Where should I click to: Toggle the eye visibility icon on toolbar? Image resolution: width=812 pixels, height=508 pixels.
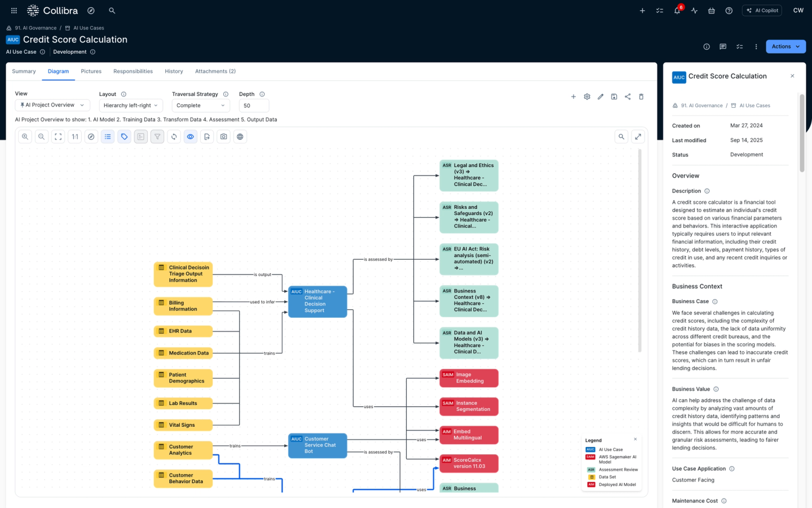(190, 136)
